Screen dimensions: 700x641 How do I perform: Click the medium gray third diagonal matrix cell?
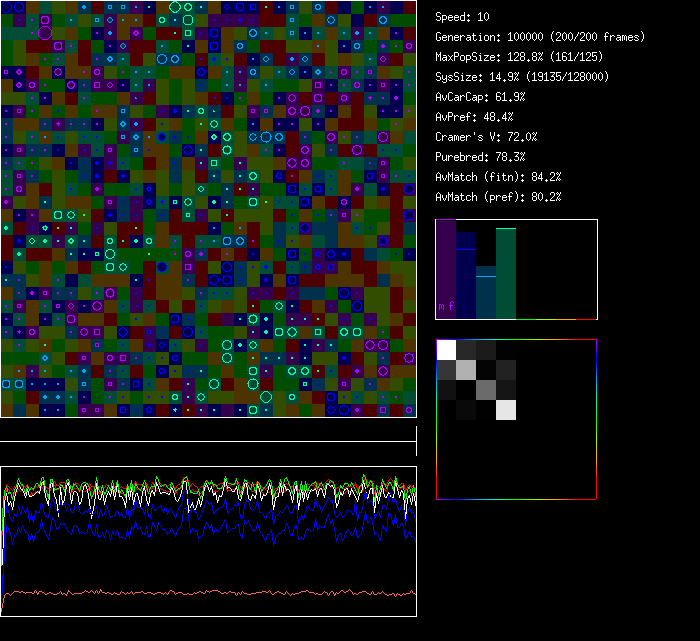click(x=486, y=390)
